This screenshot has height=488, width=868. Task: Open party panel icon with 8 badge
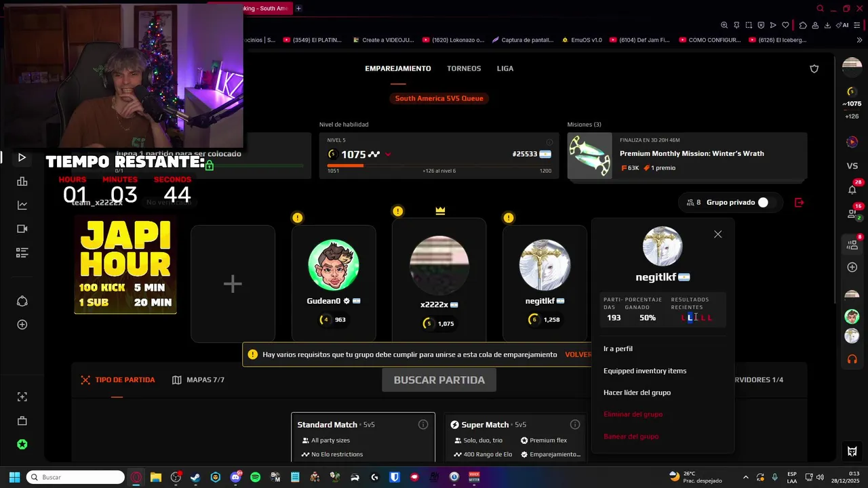(x=852, y=244)
